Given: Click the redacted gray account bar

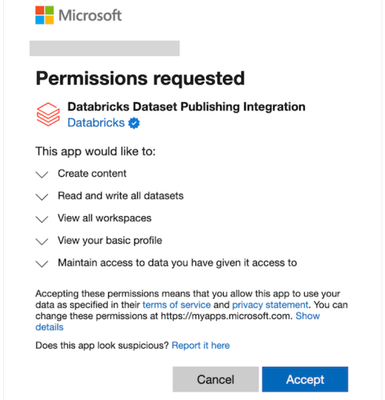Looking at the screenshot, I should tap(105, 48).
